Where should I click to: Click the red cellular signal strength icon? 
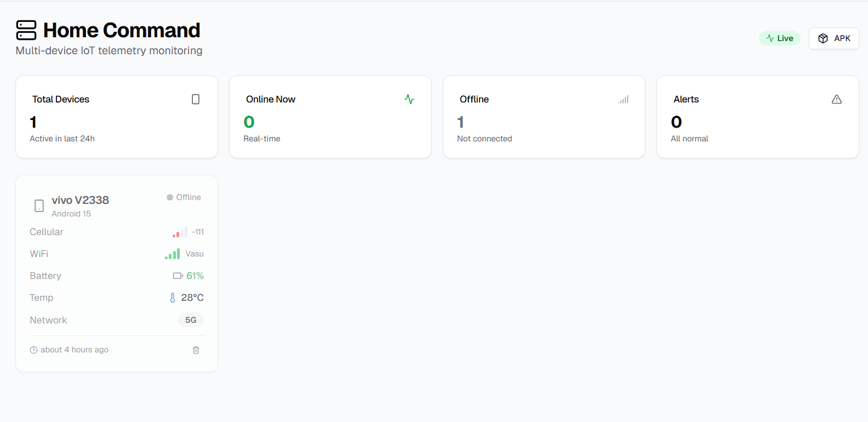tap(180, 232)
